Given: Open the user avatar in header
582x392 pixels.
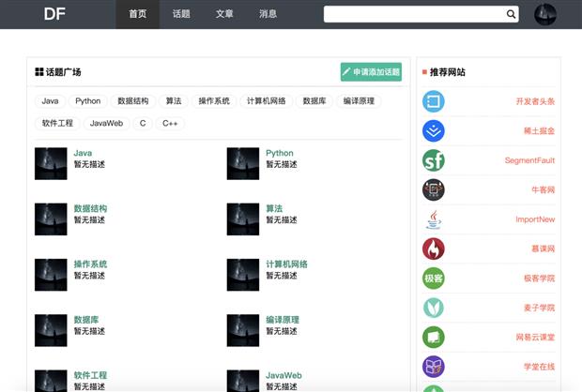Looking at the screenshot, I should pos(544,14).
